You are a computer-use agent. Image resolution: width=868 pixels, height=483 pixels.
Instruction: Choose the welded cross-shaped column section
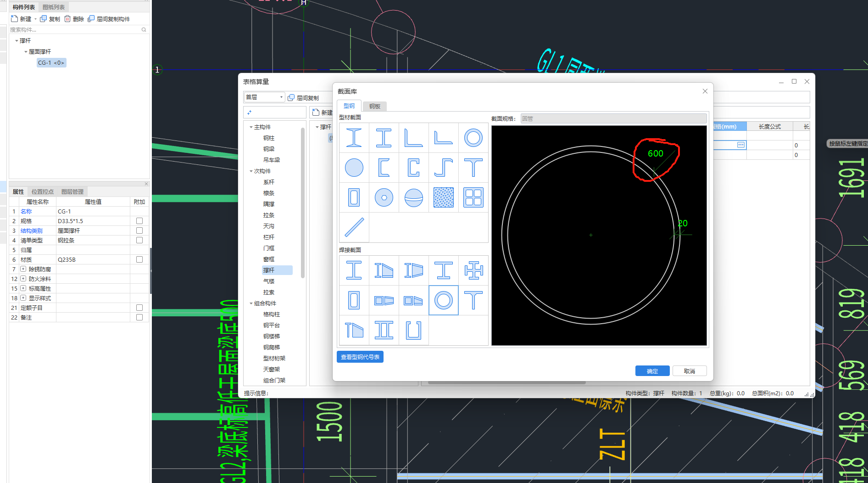coord(473,270)
